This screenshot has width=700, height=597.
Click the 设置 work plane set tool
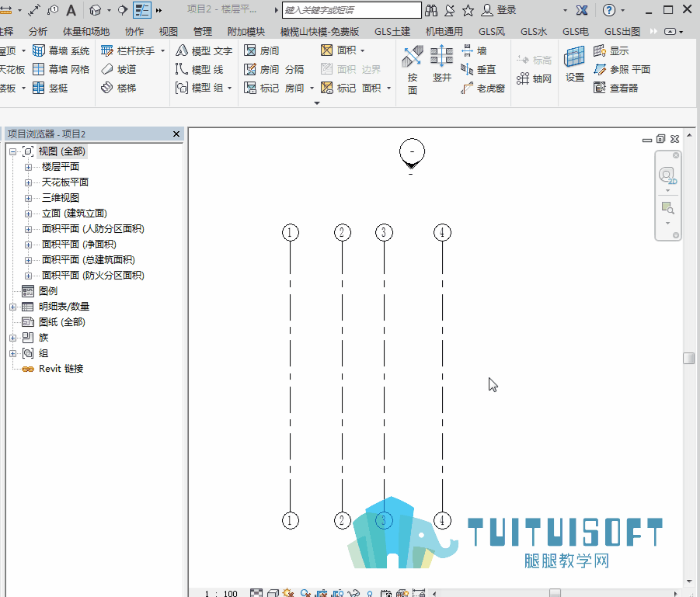(x=575, y=64)
